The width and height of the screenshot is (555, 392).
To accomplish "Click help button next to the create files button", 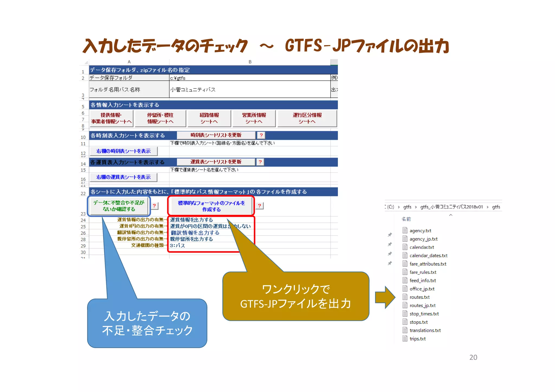I will click(x=260, y=206).
